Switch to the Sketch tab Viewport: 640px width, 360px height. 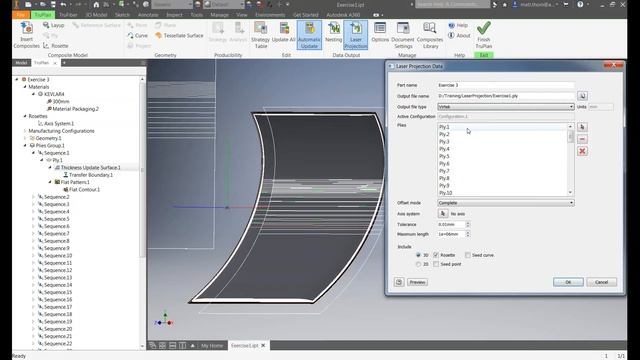(x=122, y=15)
